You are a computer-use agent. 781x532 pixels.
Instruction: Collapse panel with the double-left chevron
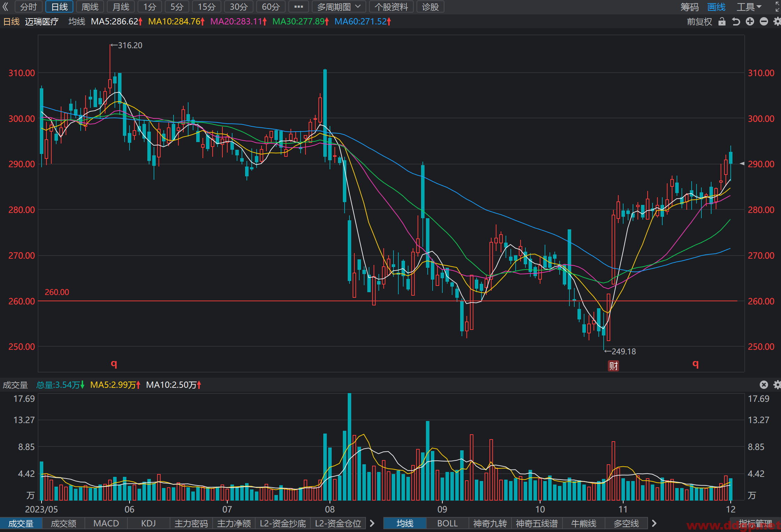pyautogui.click(x=5, y=7)
